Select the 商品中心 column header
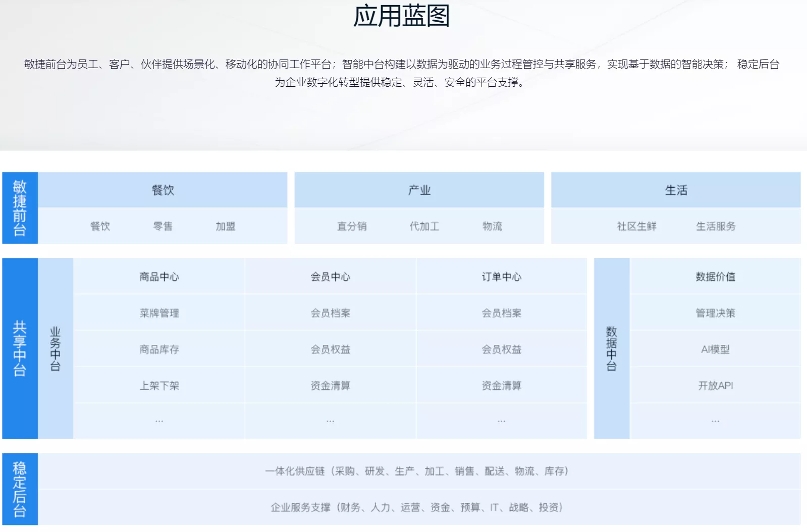 pyautogui.click(x=159, y=276)
